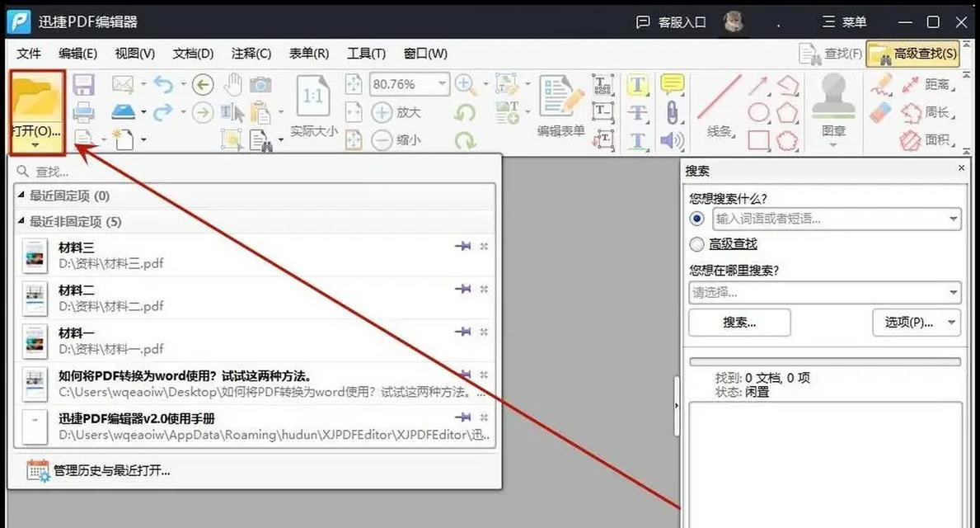Rotate view clockwise green arrow
This screenshot has width=980, height=528.
coord(465,140)
